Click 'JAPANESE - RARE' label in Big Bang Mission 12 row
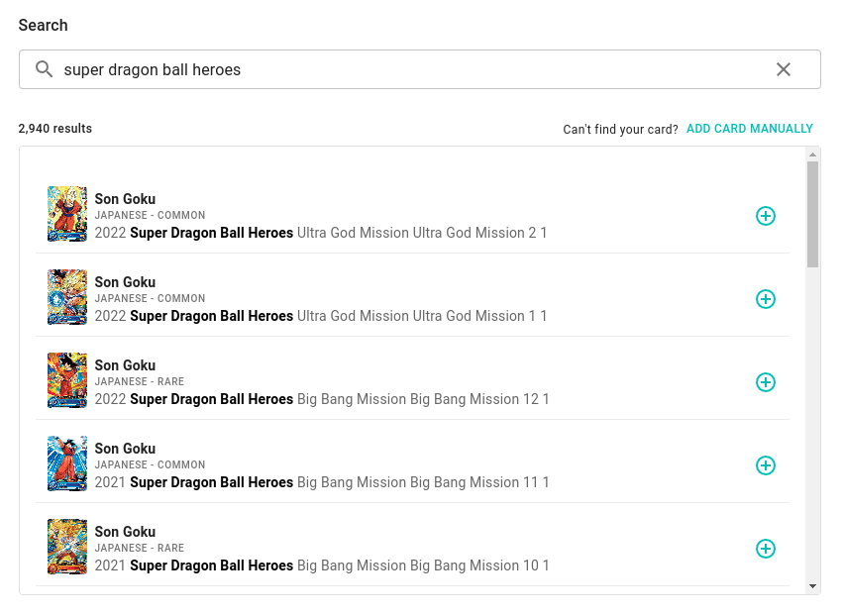Viewport: 843px width, 616px height. [x=140, y=381]
